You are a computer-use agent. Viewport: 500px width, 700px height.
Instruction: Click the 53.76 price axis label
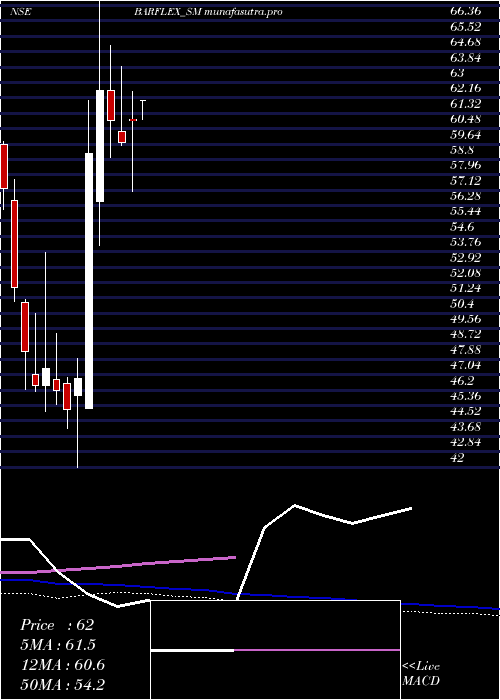(x=466, y=242)
